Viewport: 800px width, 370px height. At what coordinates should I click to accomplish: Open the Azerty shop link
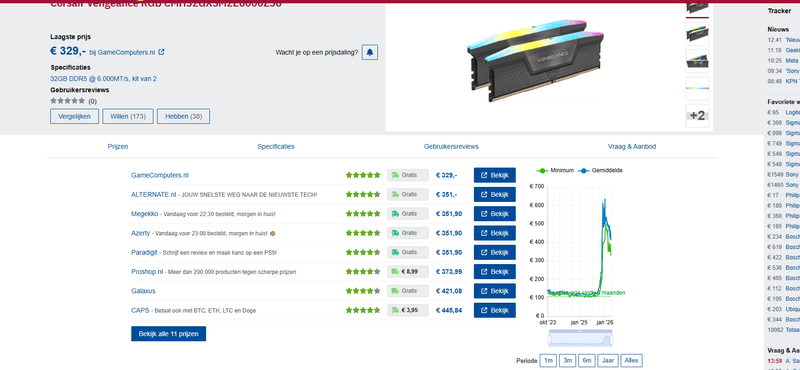[140, 233]
